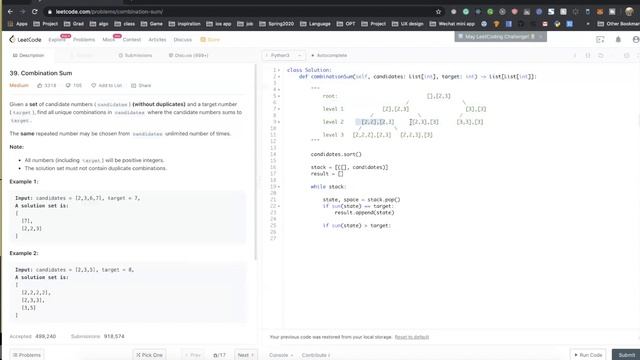Click the Contribute link
Image resolution: width=640 pixels, height=360 pixels.
316,355
